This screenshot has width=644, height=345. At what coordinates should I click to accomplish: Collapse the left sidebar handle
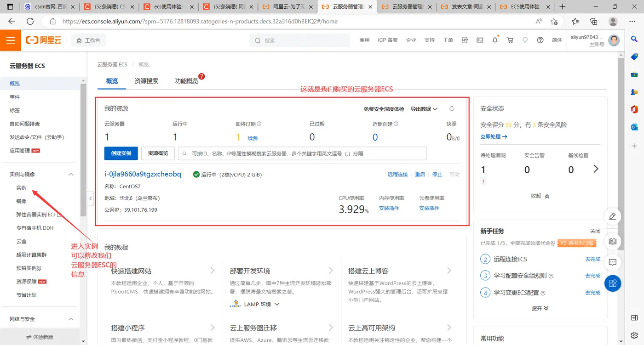(x=90, y=198)
